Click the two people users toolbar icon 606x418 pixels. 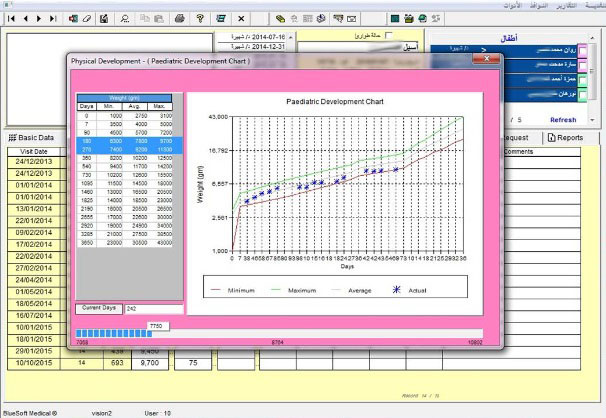[x=436, y=19]
